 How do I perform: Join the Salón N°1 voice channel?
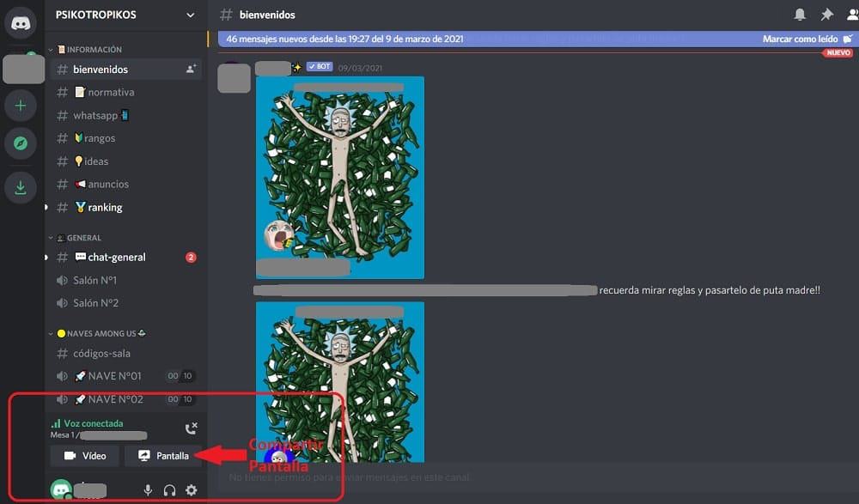pyautogui.click(x=125, y=280)
